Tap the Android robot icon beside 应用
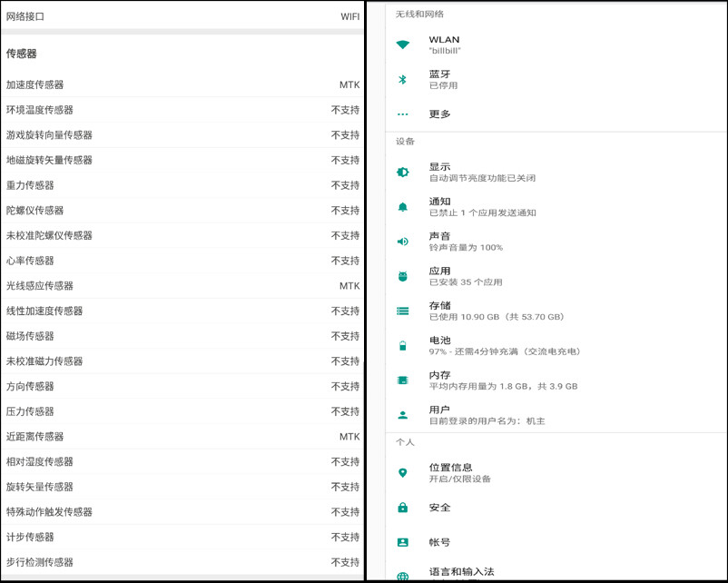The width and height of the screenshot is (728, 583). click(x=402, y=276)
